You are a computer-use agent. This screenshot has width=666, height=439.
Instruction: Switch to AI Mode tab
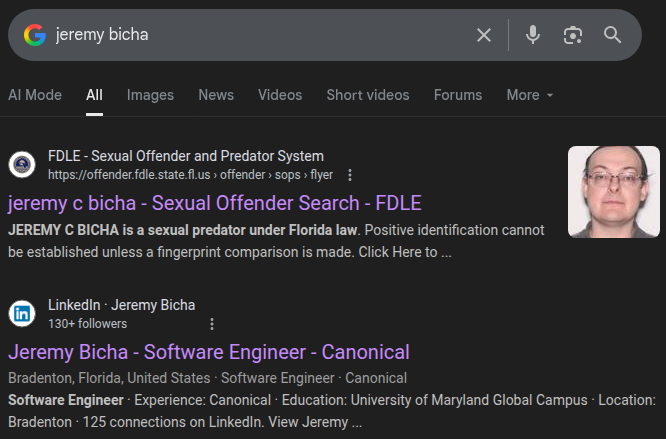pyautogui.click(x=35, y=95)
